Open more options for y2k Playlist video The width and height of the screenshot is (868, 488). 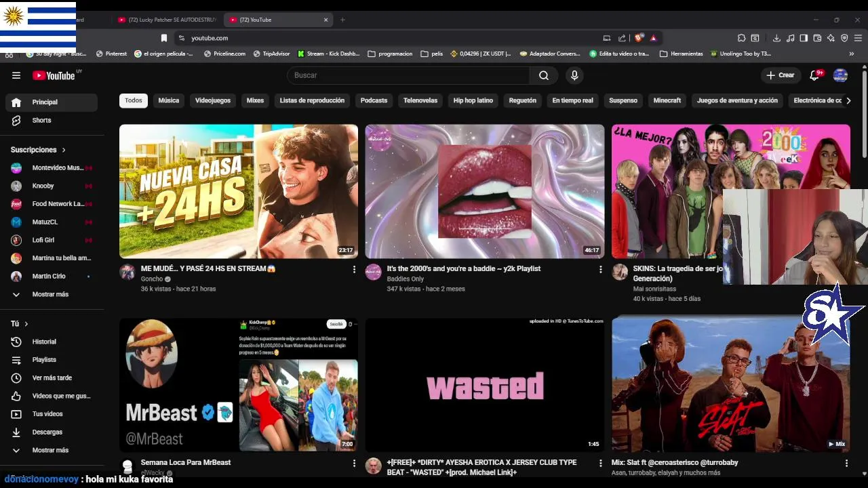600,270
